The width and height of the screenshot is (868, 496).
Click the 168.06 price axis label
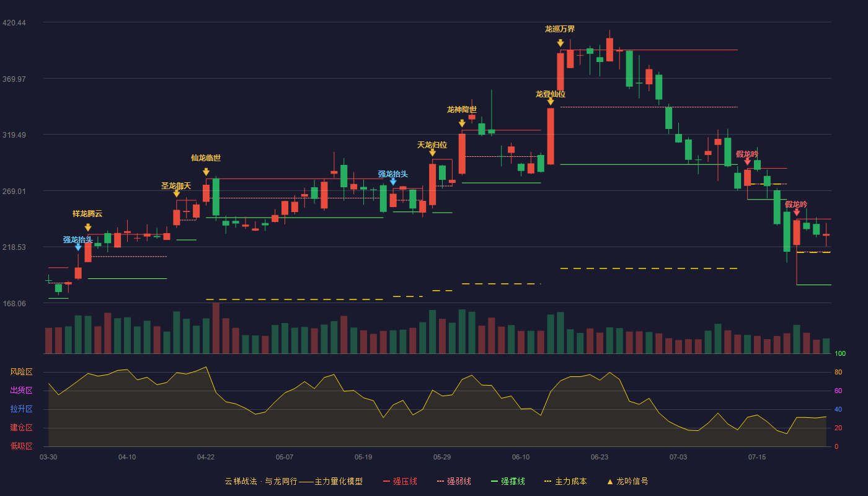click(x=14, y=304)
